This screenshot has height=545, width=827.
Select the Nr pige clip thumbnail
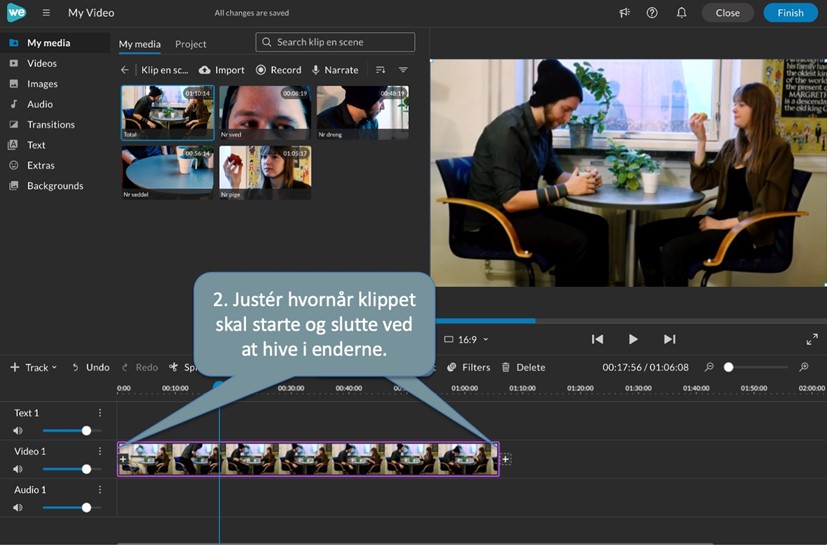265,172
